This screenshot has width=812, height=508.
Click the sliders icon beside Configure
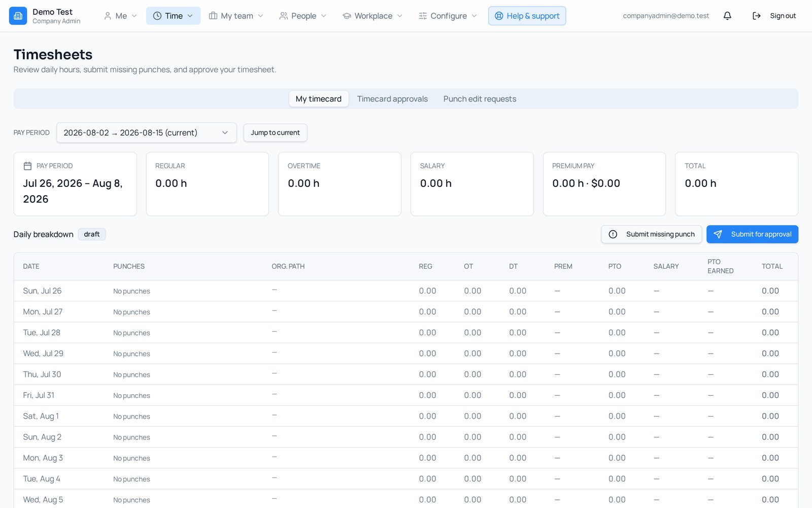click(423, 16)
